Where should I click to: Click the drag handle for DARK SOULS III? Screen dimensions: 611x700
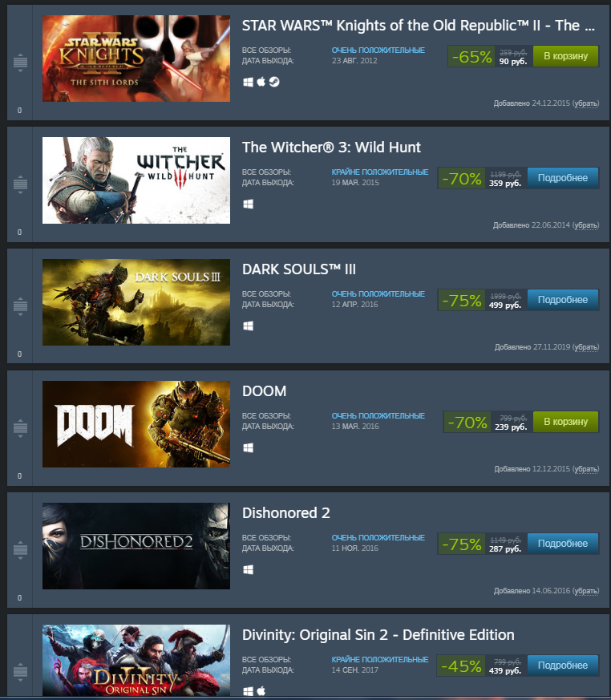click(x=20, y=305)
